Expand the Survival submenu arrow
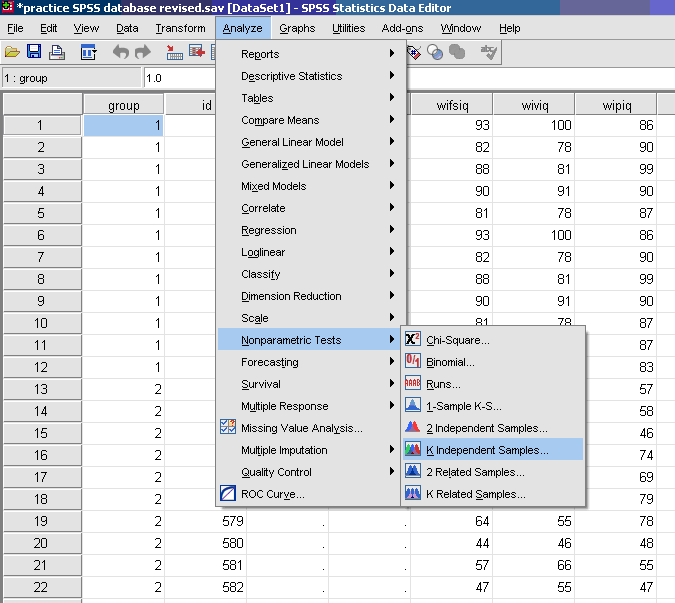Viewport: 675px width, 603px height. point(392,383)
